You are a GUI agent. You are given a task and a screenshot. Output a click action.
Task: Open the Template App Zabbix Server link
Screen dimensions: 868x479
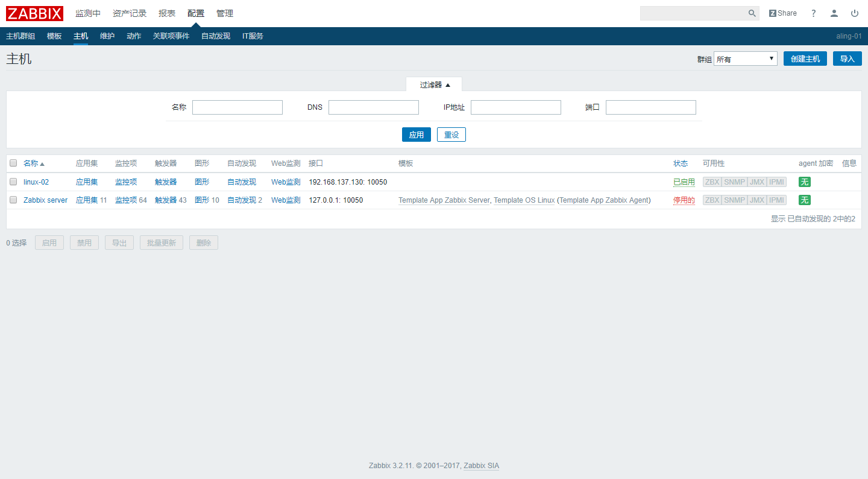pos(444,200)
